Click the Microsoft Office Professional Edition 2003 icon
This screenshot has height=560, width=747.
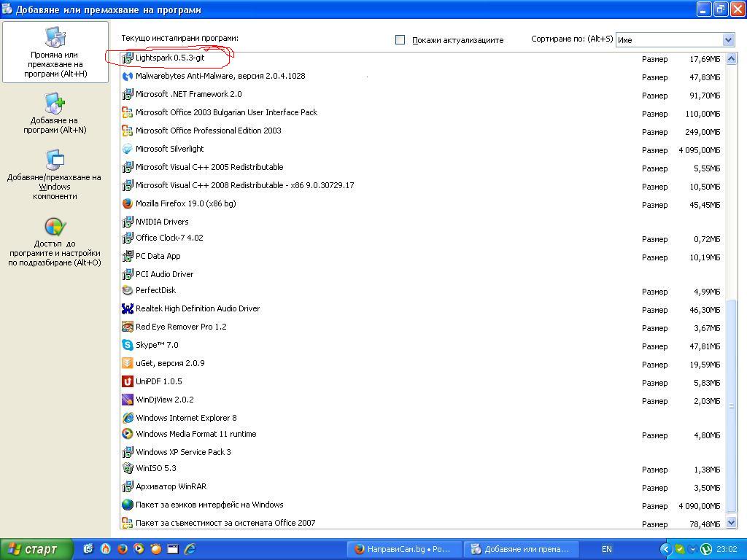click(x=127, y=131)
